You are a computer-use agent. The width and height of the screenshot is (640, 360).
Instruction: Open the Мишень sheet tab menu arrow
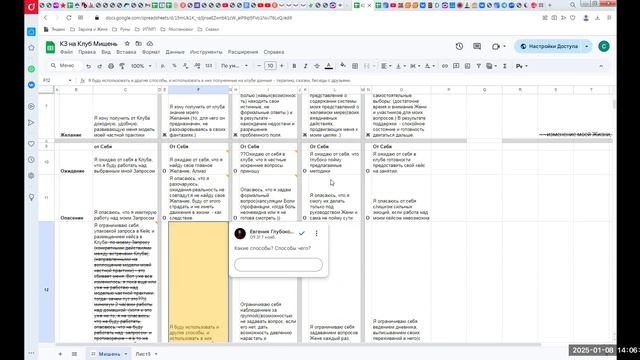126,354
